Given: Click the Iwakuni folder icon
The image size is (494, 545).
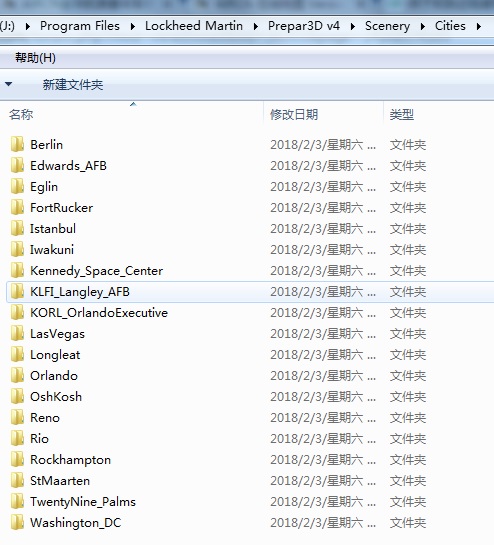Looking at the screenshot, I should coord(17,250).
